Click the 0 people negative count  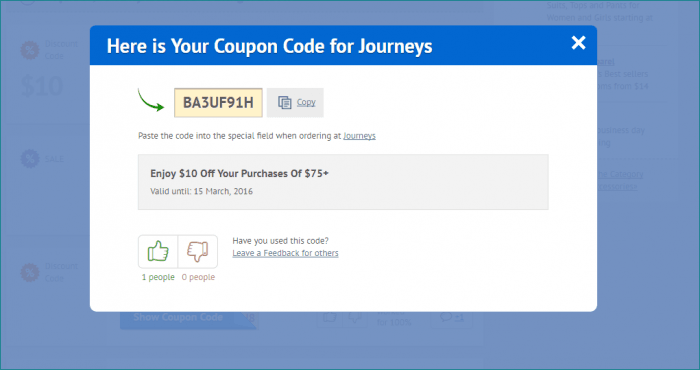coord(198,277)
